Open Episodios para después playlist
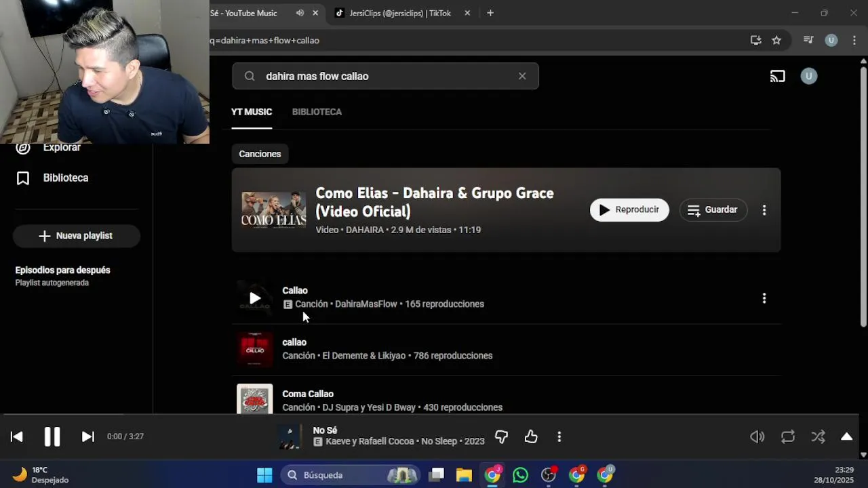 [62, 276]
